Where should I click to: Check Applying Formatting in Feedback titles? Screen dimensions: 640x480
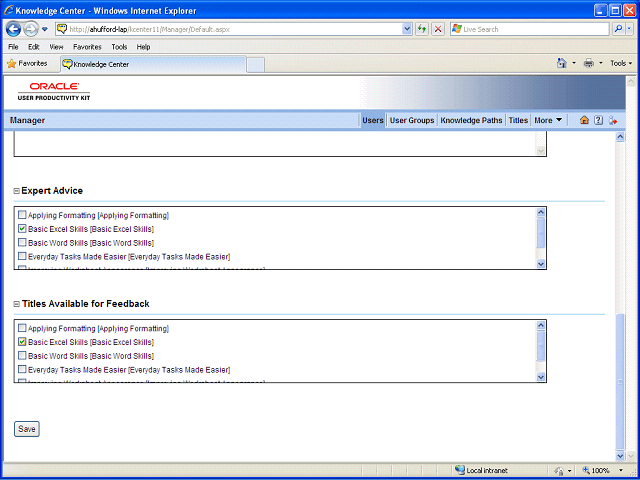(22, 328)
